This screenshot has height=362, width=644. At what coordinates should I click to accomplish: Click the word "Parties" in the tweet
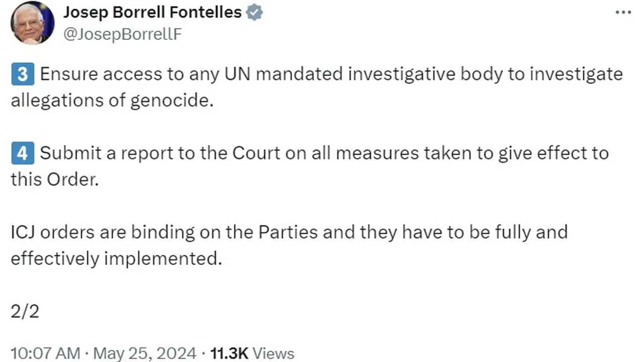pos(288,232)
